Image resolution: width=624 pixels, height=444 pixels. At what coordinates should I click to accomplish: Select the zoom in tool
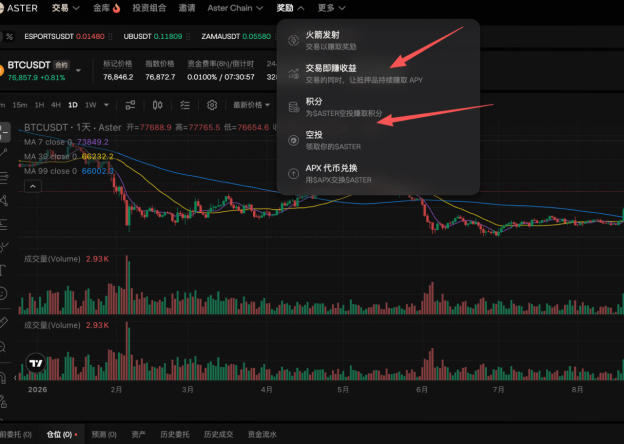click(x=3, y=347)
